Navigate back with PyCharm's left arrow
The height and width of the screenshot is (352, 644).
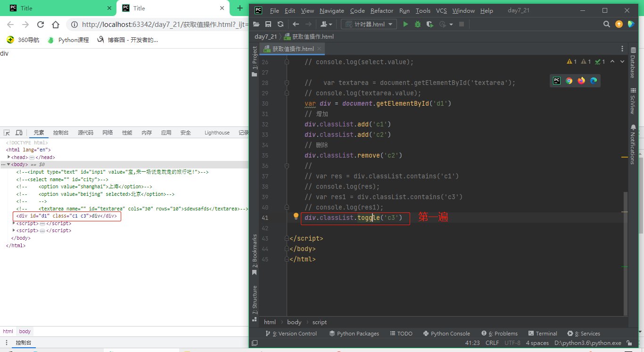coord(296,24)
